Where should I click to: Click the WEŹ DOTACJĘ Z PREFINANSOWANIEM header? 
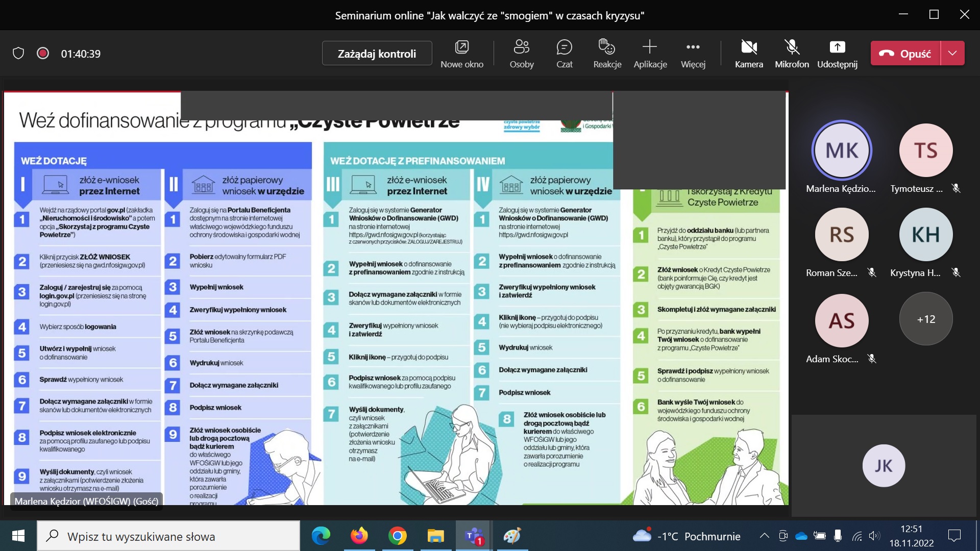(x=418, y=161)
